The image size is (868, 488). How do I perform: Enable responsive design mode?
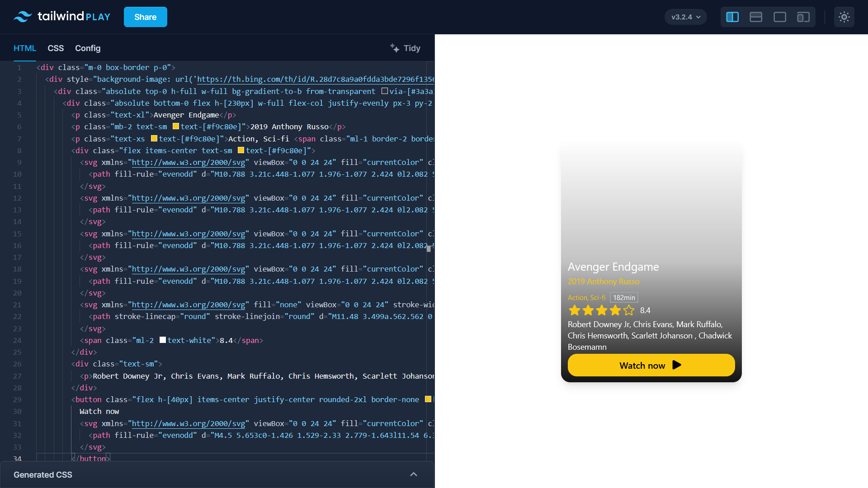pos(803,17)
